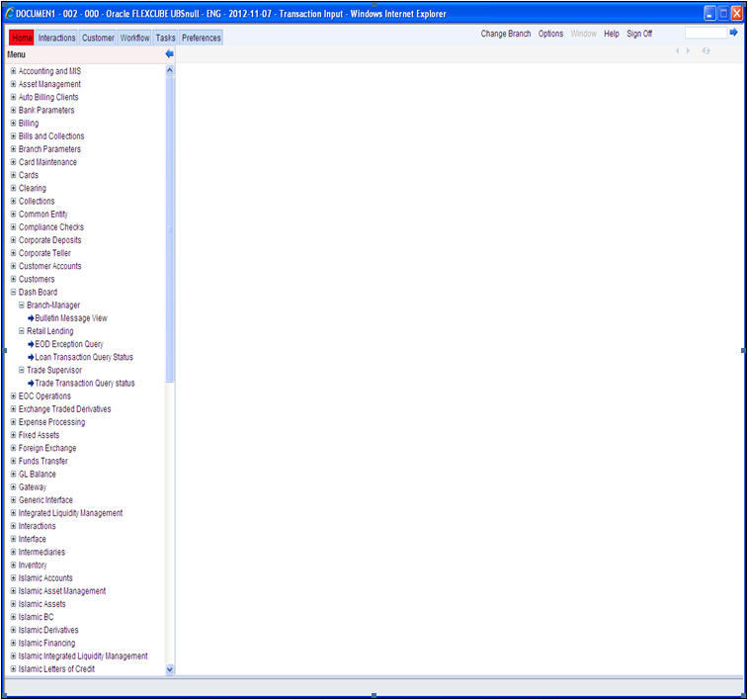Switch to the Interactions tab
Screen dimensions: 748x700
pos(56,38)
